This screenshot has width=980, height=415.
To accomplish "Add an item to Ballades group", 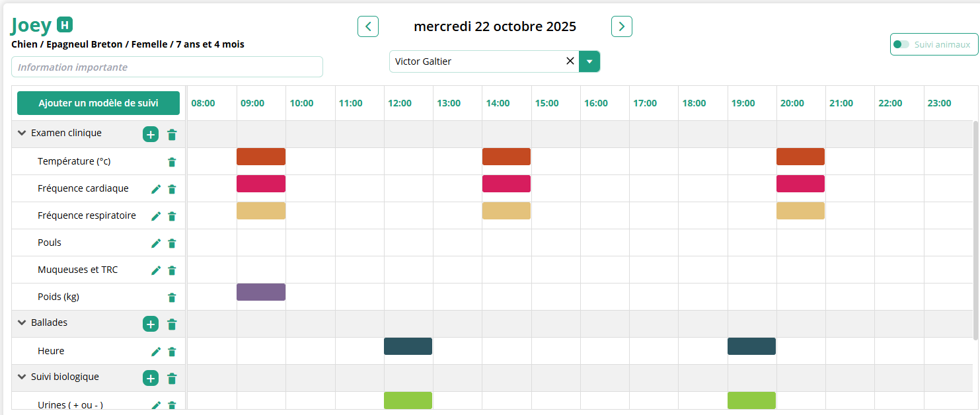I will click(151, 324).
